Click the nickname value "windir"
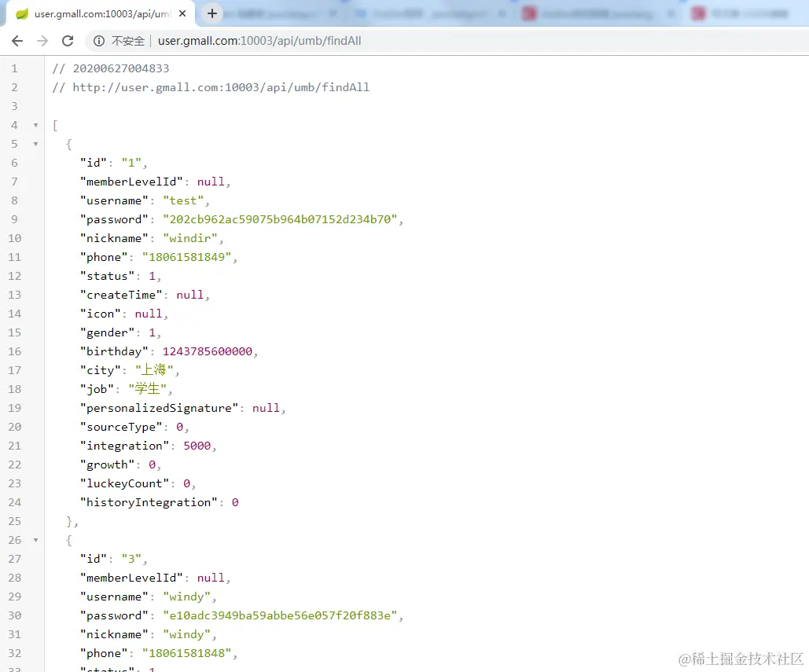Image resolution: width=809 pixels, height=672 pixels. pos(190,238)
